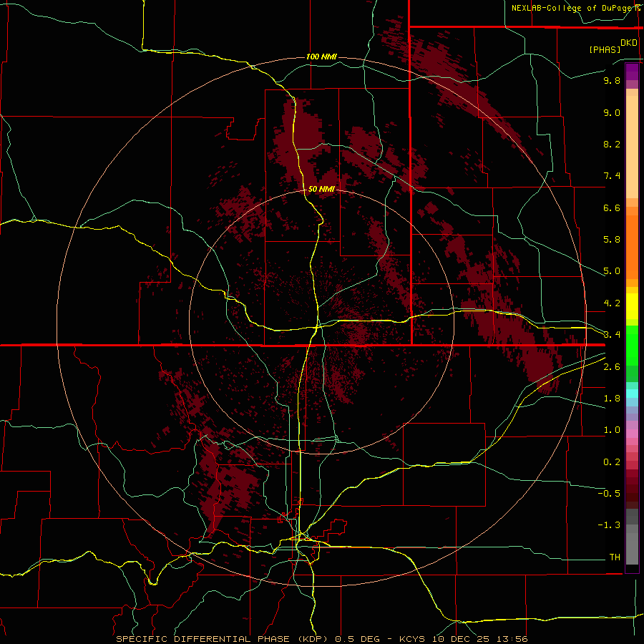Click the 9.8 value on the scale
This screenshot has height=644, width=644.
612,80
